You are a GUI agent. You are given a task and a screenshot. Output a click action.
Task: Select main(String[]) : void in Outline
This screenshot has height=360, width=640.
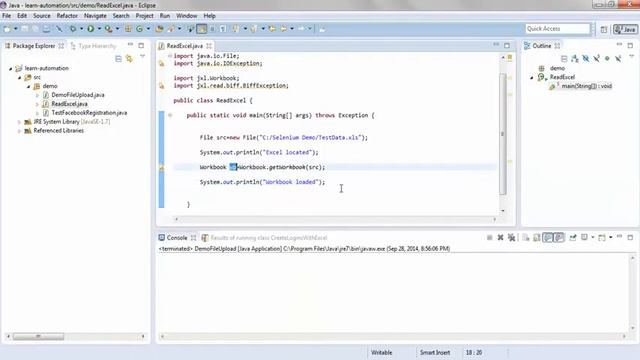[586, 86]
